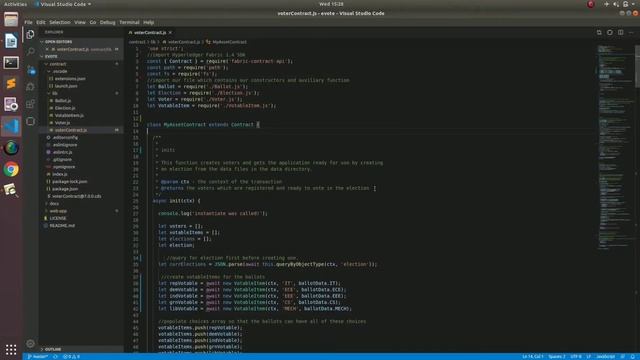The height and width of the screenshot is (360, 640).
Task: Open VotableItem.js in the lib folder
Action: click(x=81, y=115)
